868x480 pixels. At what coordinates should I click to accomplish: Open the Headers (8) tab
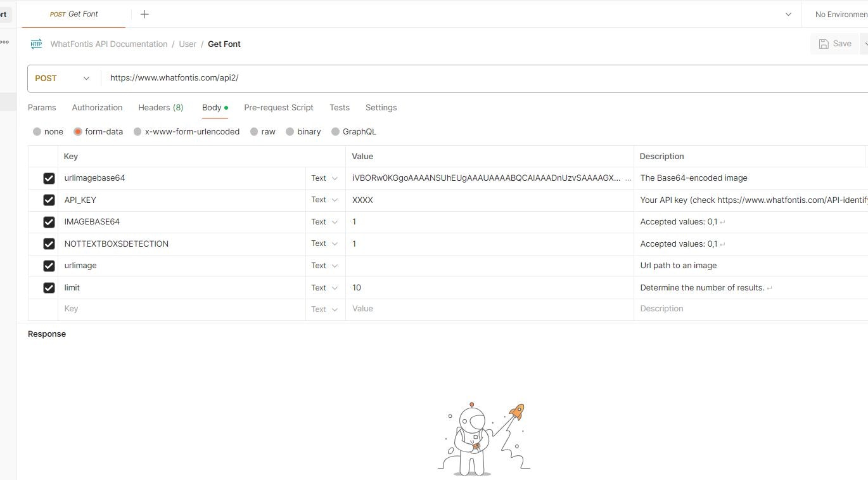[161, 108]
